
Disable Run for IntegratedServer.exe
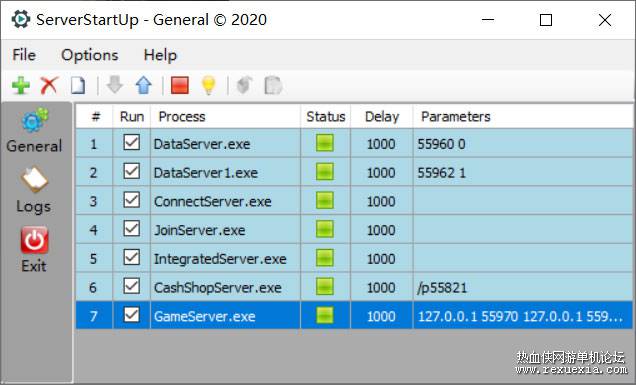(132, 258)
